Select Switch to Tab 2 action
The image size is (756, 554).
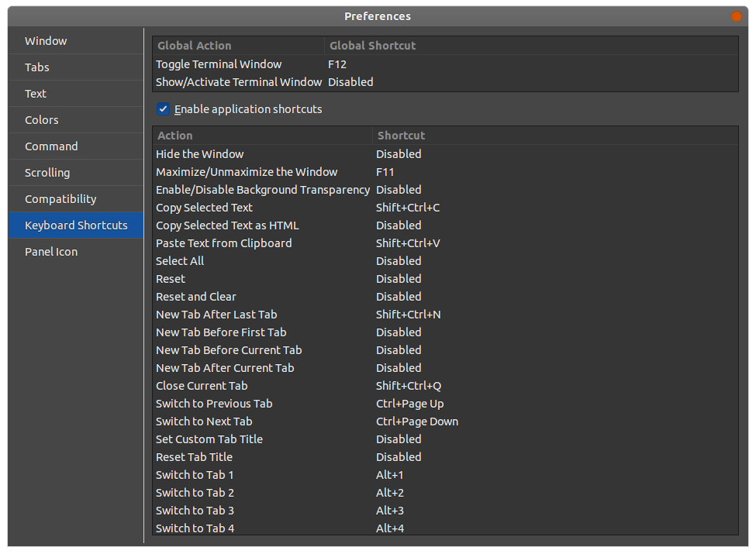click(x=195, y=493)
